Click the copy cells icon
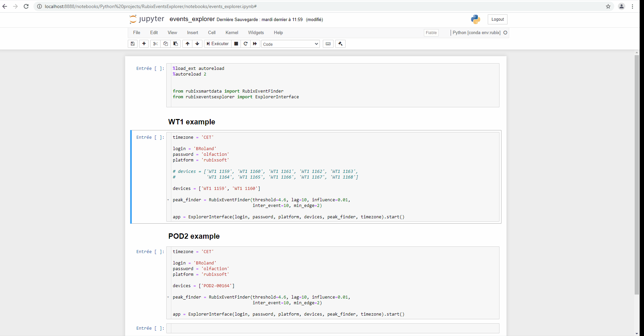This screenshot has width=644, height=336. 166,44
